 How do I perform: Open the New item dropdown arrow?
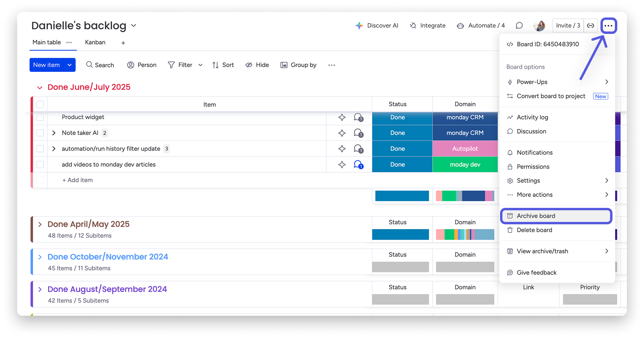coord(70,65)
